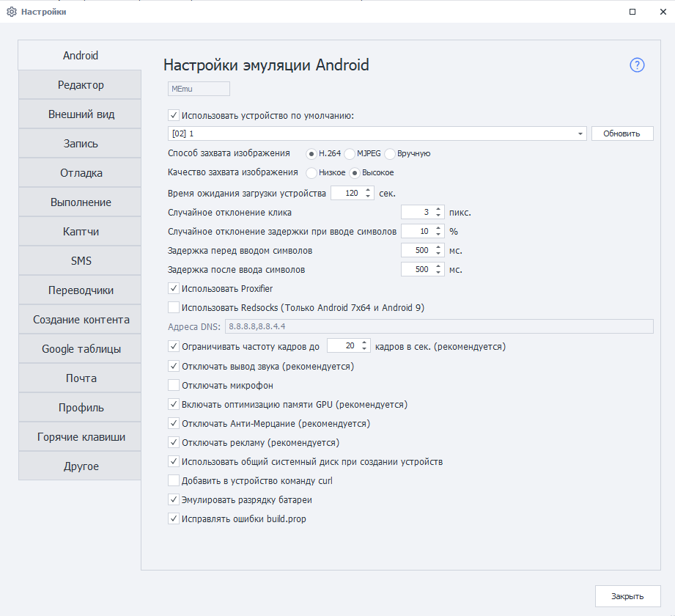The height and width of the screenshot is (616, 675).
Task: Click the settings gear icon in title bar
Action: [x=11, y=12]
